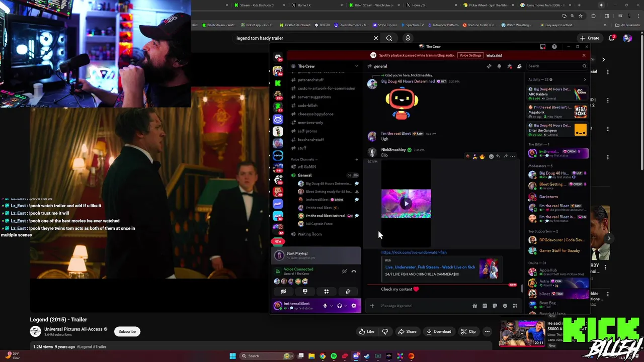The image size is (644, 362).
Task: Focus the Discord Search box
Action: click(557, 66)
